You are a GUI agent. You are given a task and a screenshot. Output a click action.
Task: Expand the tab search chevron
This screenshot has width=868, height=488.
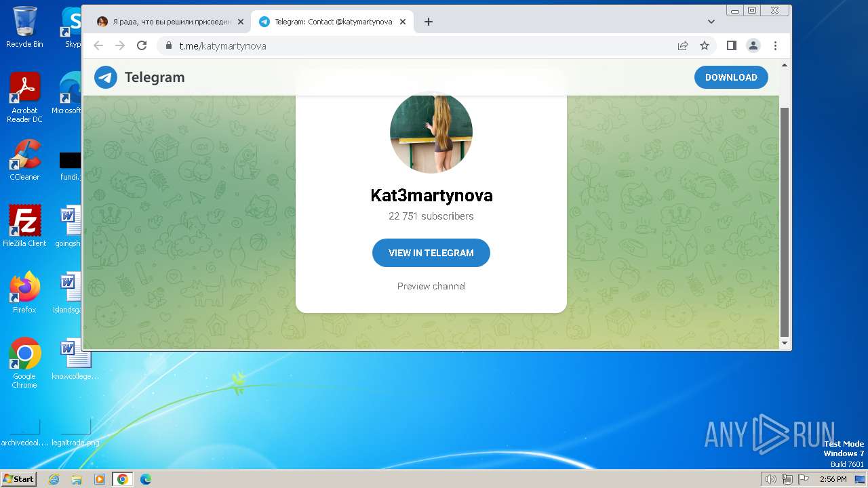click(x=711, y=22)
